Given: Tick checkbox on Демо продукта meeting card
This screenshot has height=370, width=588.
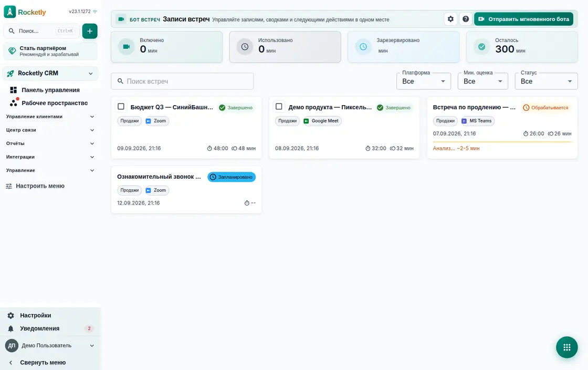Looking at the screenshot, I should (279, 107).
